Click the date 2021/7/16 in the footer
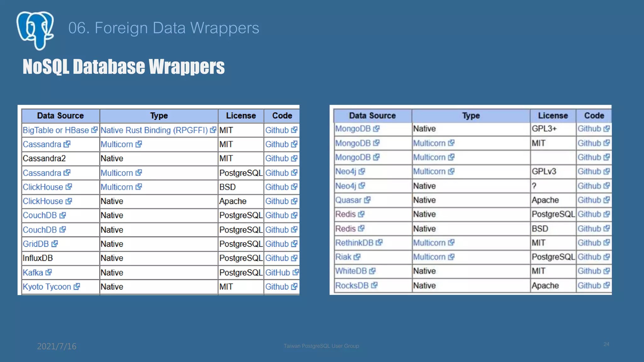 coord(57,346)
